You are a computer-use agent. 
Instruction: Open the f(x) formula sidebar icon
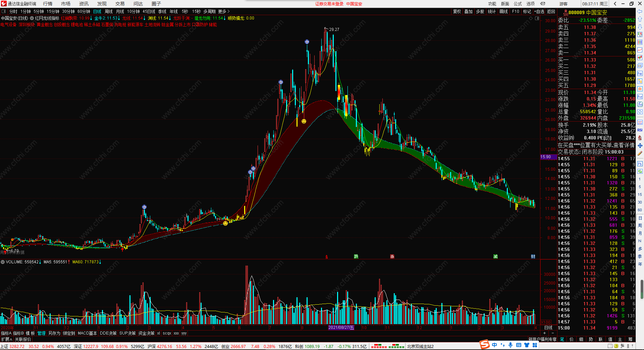[640, 104]
